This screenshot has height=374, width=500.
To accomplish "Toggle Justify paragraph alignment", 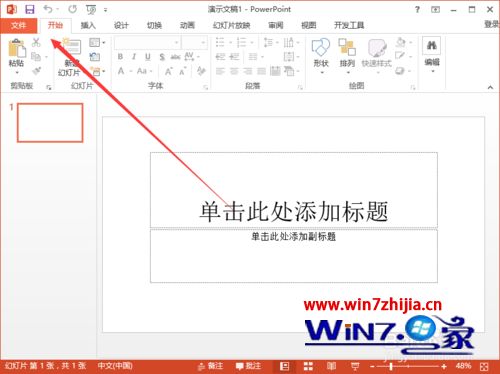I will 261,71.
